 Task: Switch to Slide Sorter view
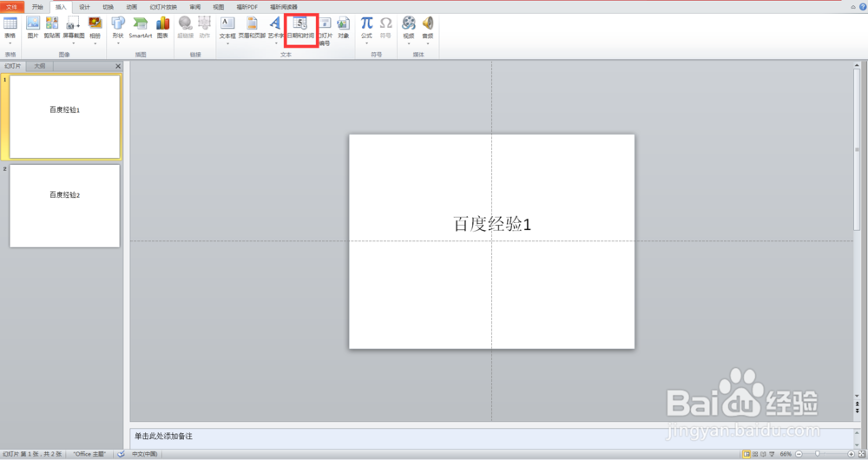point(755,454)
